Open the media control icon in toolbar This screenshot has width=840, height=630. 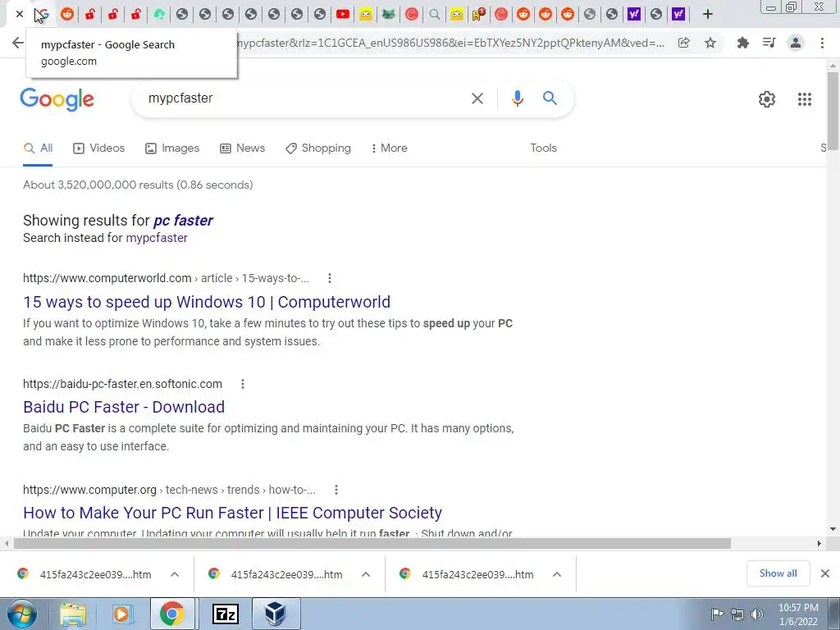point(769,43)
